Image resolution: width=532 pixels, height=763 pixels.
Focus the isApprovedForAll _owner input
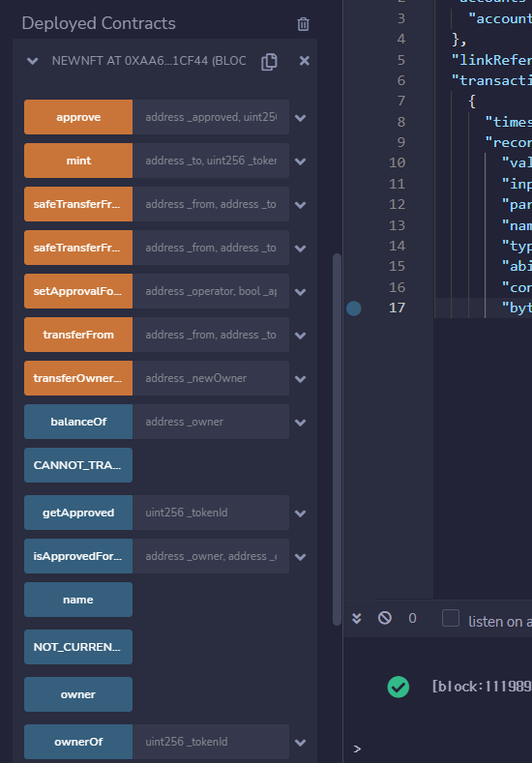click(211, 556)
